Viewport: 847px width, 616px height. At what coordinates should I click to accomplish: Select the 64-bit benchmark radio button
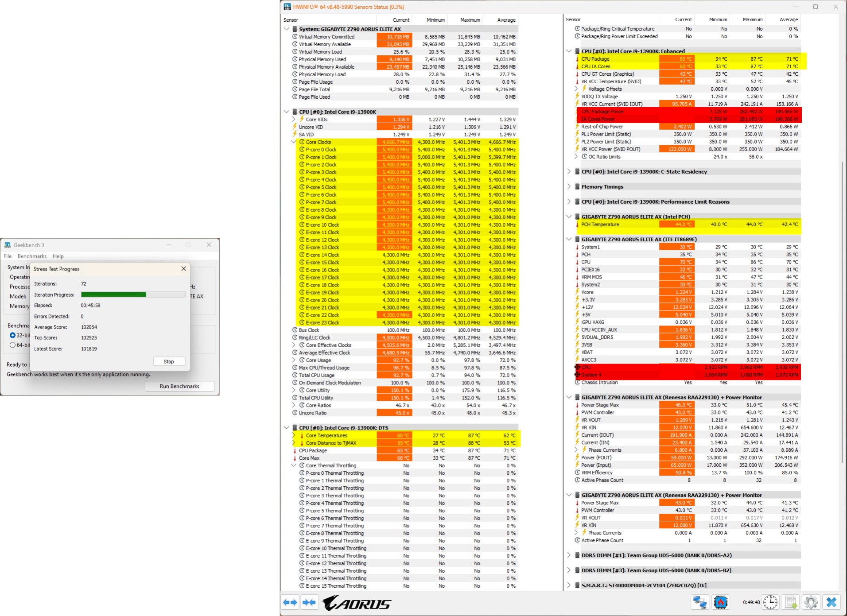(x=12, y=345)
